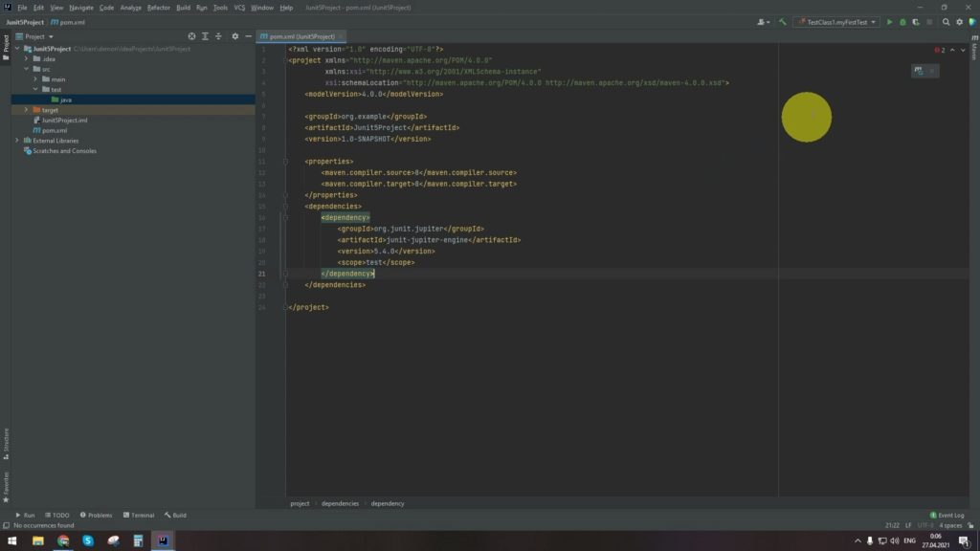Collapse the test folder

(35, 89)
